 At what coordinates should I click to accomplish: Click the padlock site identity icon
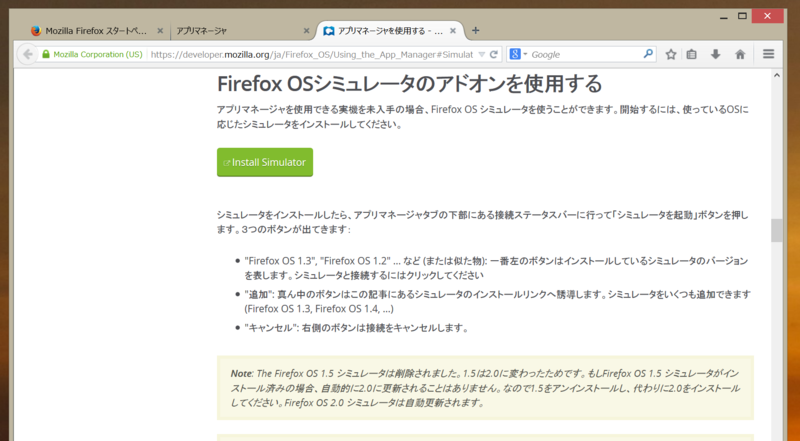click(x=46, y=54)
